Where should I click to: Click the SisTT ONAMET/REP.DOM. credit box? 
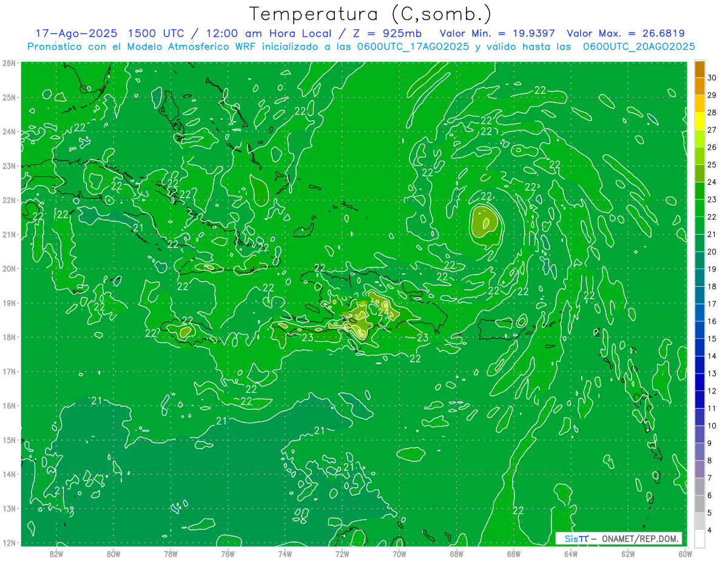619,538
